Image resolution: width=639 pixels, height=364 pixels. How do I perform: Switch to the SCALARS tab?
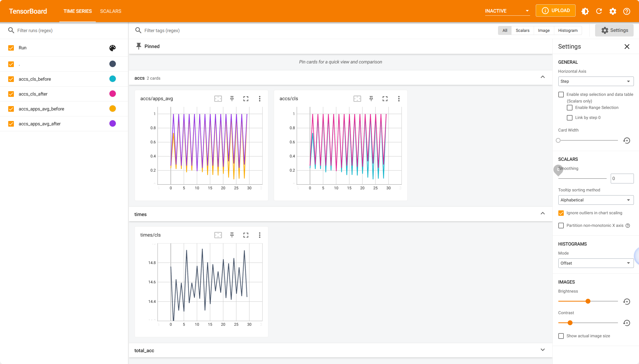(110, 11)
